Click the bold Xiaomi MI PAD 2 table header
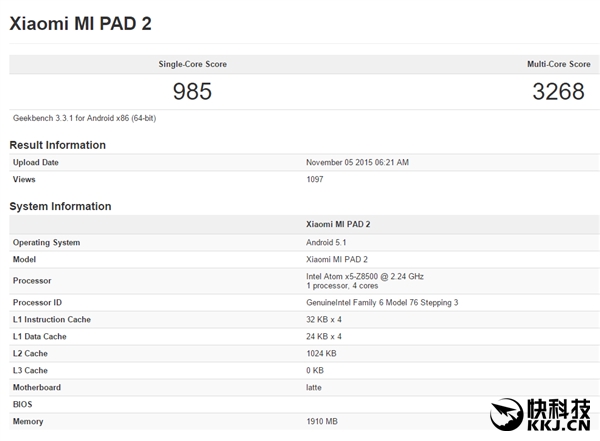600x441 pixels. (338, 224)
